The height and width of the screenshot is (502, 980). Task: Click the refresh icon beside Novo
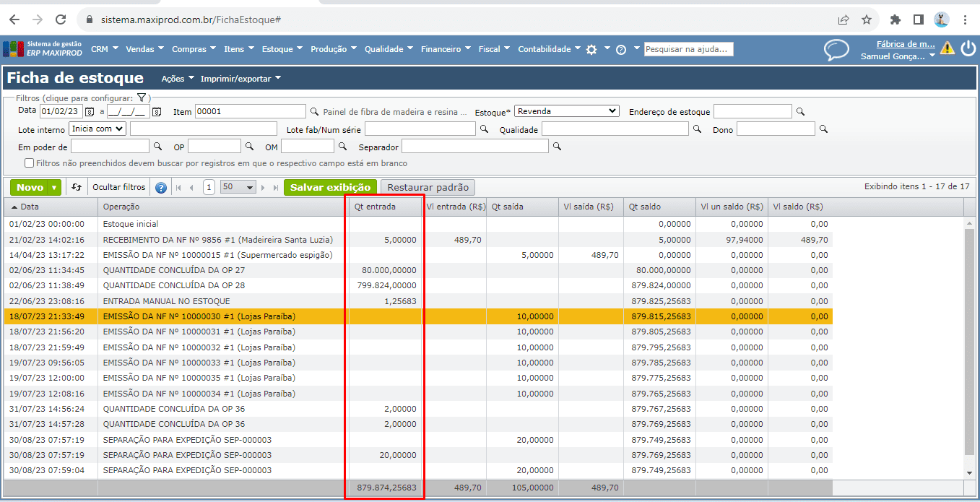(x=77, y=187)
